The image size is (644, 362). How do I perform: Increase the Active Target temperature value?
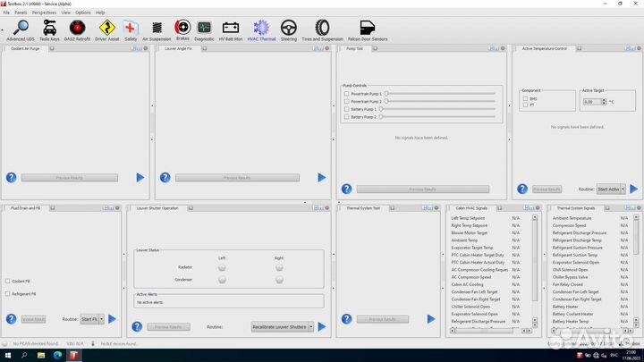click(x=604, y=100)
